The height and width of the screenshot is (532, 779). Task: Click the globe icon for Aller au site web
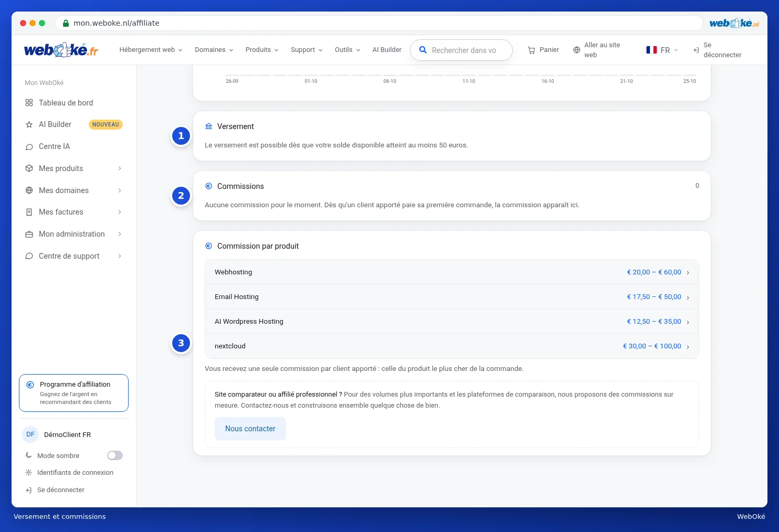[576, 50]
